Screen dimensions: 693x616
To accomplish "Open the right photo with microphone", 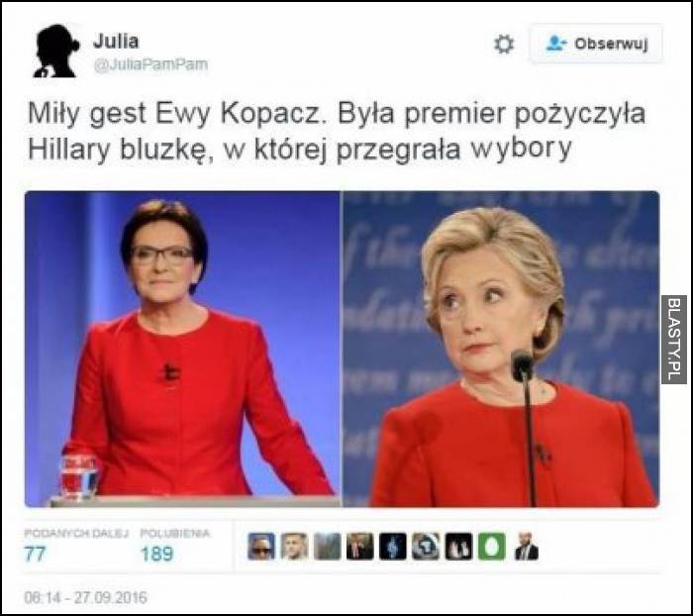I will coord(501,349).
